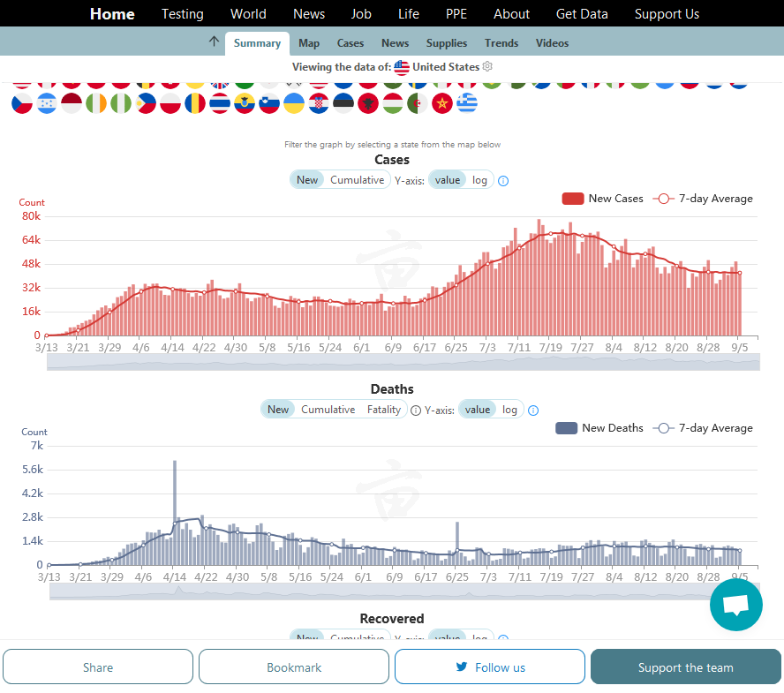Open Support Us in top navigation

[667, 14]
